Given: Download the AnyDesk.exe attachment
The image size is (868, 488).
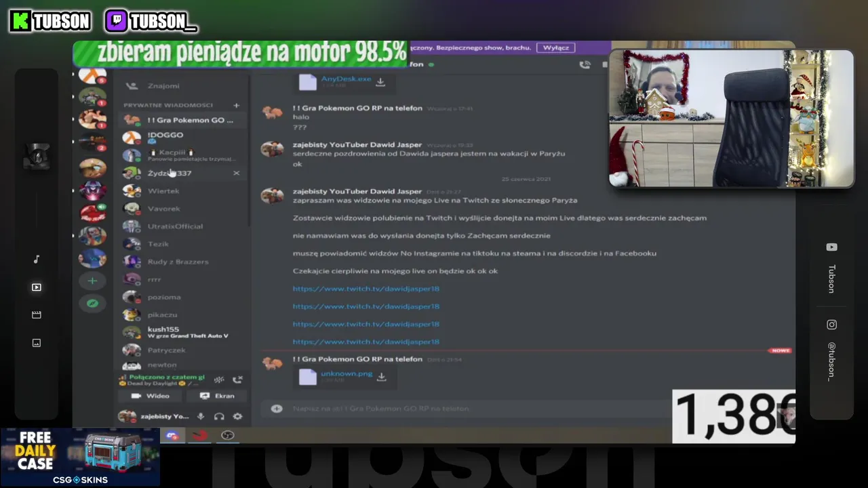Looking at the screenshot, I should pyautogui.click(x=380, y=82).
